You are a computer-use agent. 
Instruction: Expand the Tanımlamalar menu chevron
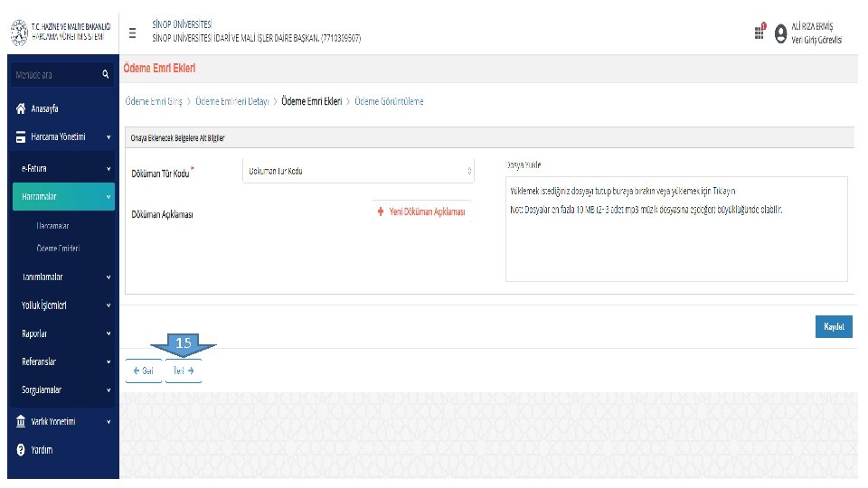(108, 277)
